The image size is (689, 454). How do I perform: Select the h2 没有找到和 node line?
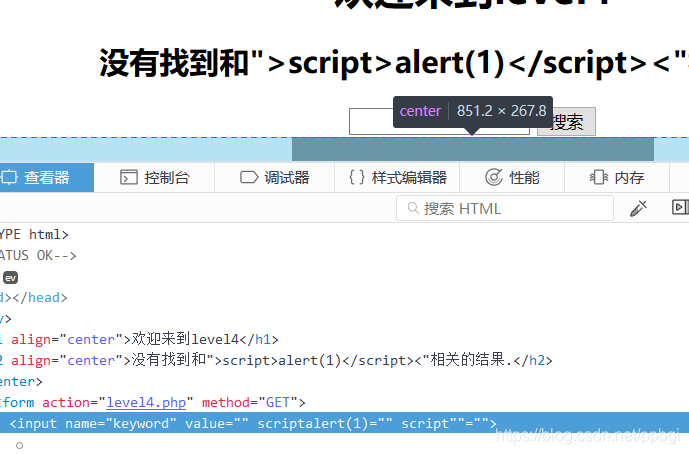[x=276, y=360]
